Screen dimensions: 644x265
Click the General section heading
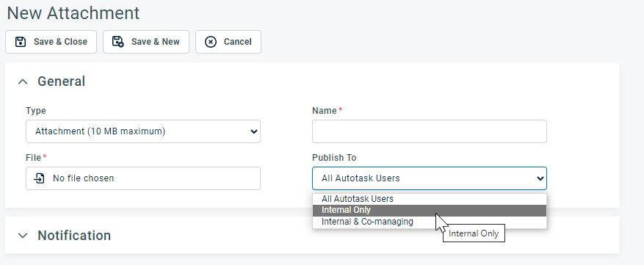tap(61, 81)
